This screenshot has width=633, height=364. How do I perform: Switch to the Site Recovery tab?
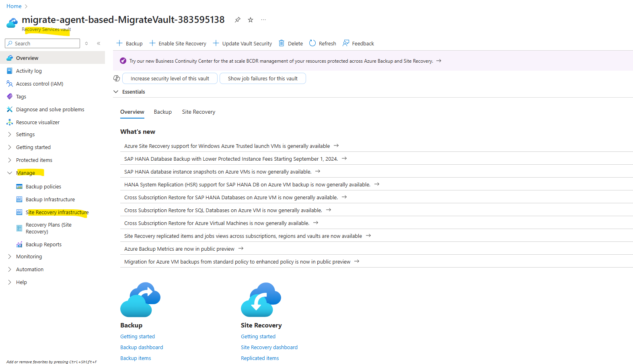[x=199, y=112]
